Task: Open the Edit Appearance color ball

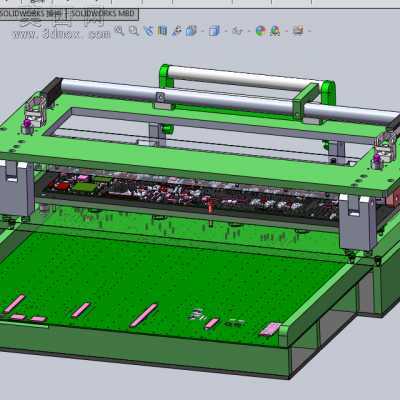Action: click(261, 31)
